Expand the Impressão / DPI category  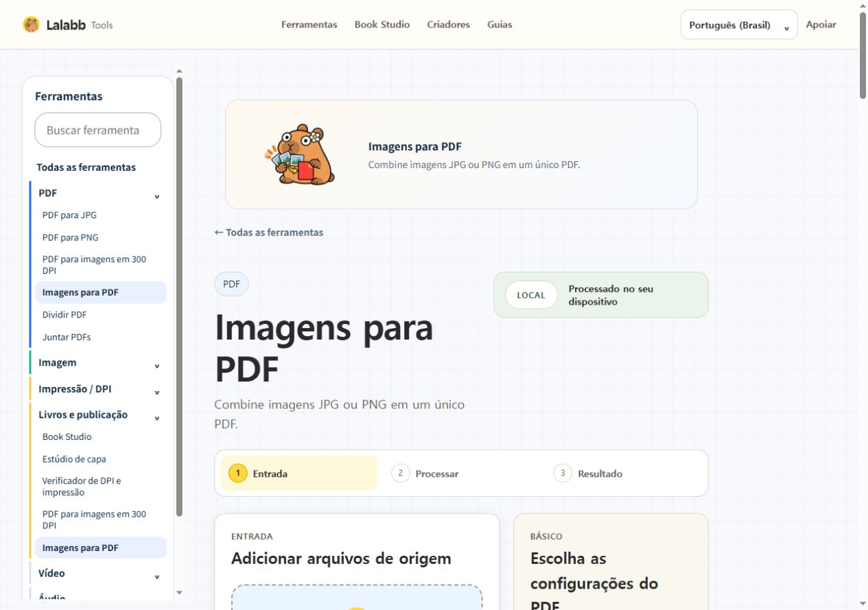[99, 389]
